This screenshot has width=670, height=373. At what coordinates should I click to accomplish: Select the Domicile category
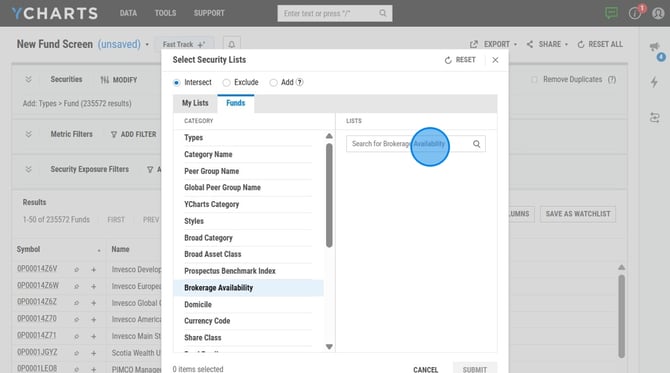tap(248, 304)
